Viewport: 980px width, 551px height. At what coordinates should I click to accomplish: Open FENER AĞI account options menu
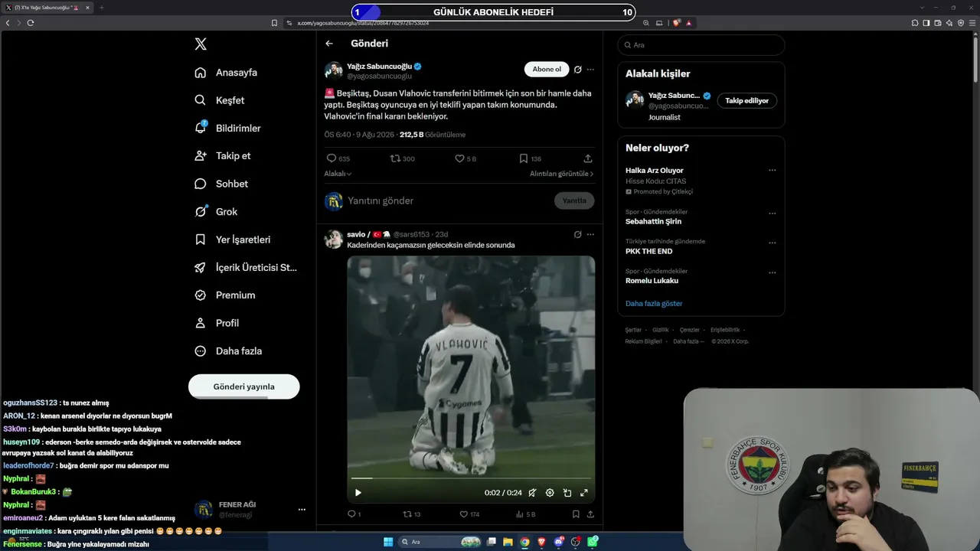pos(302,510)
